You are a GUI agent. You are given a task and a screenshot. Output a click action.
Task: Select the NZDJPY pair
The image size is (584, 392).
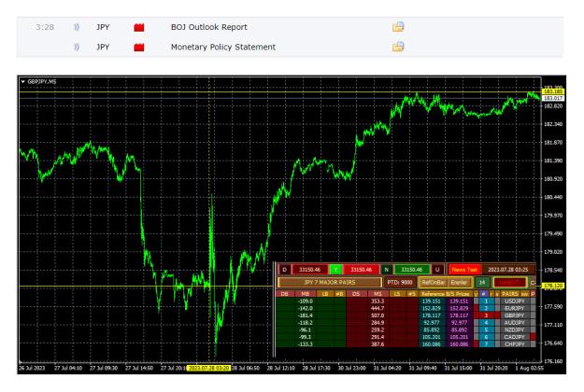(x=514, y=329)
